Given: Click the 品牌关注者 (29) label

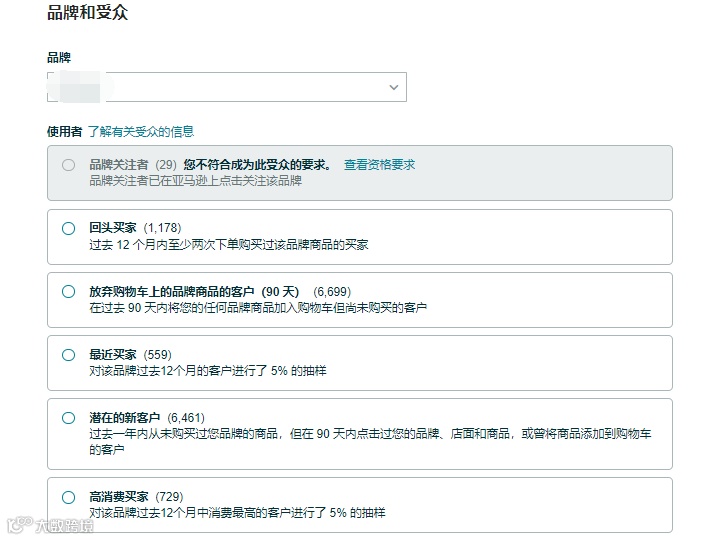Looking at the screenshot, I should point(133,165).
